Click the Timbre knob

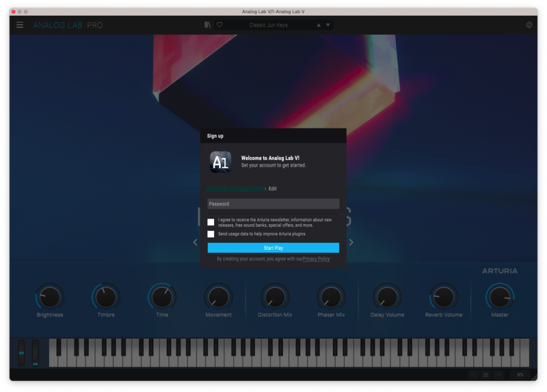106,297
